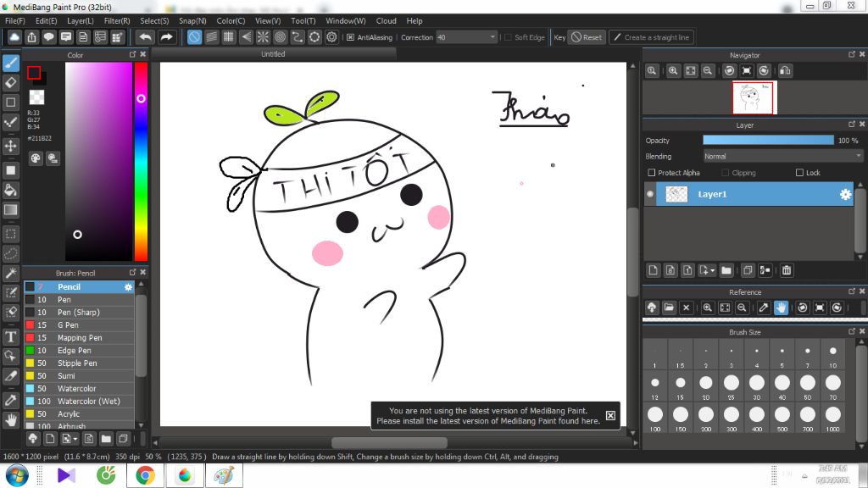Click the eyedropper icon in Reference panel
This screenshot has height=488, width=868.
[x=764, y=308]
